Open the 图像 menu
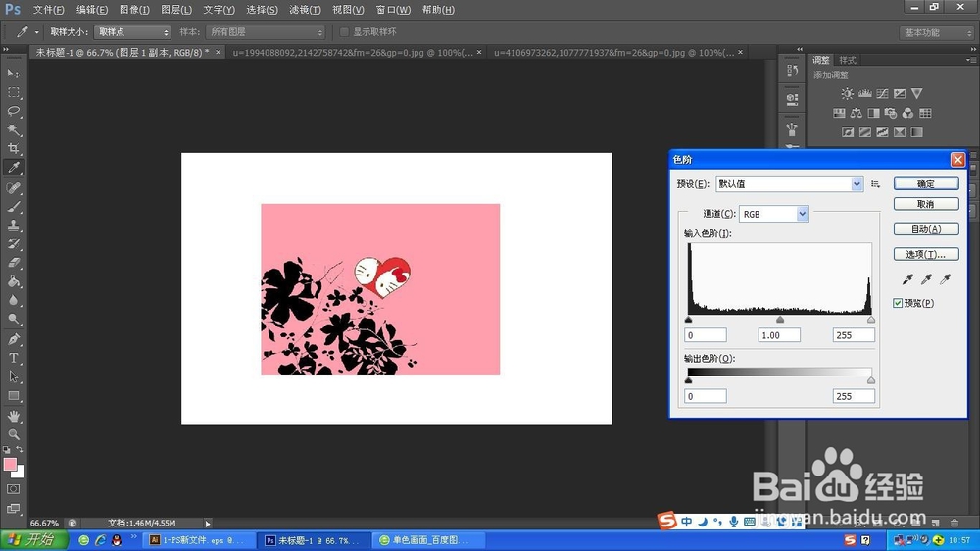The height and width of the screenshot is (551, 980). click(134, 10)
